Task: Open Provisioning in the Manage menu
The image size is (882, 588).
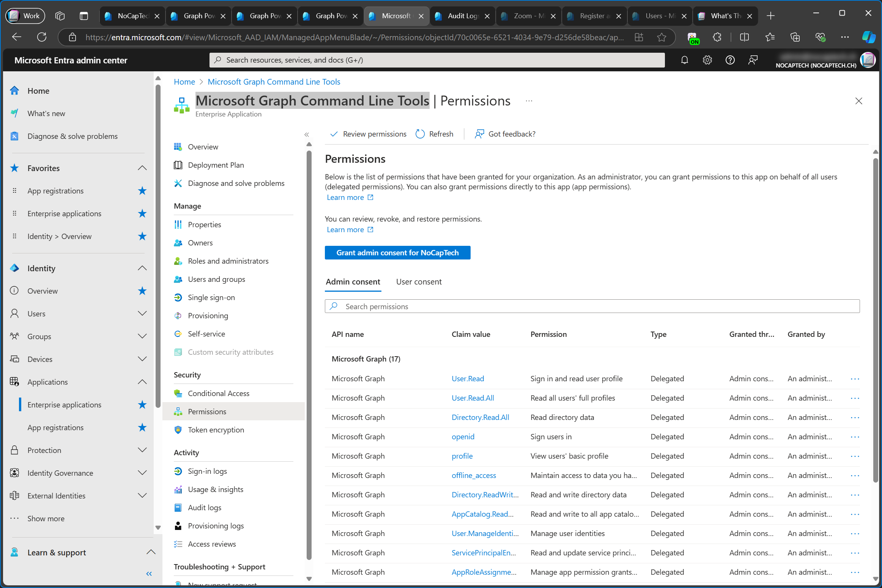Action: 208,316
